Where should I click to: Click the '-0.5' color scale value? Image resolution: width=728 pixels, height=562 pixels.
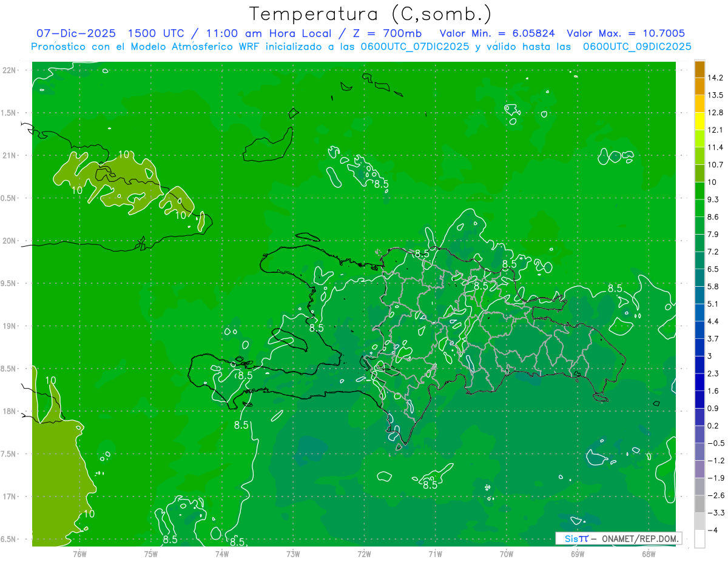(x=716, y=443)
